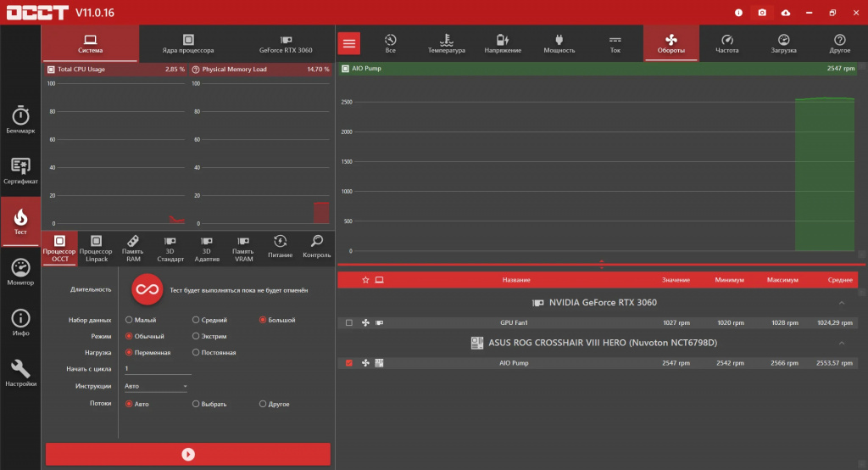This screenshot has height=470, width=868.
Task: Choose Постоянная load radio button
Action: [x=196, y=353]
